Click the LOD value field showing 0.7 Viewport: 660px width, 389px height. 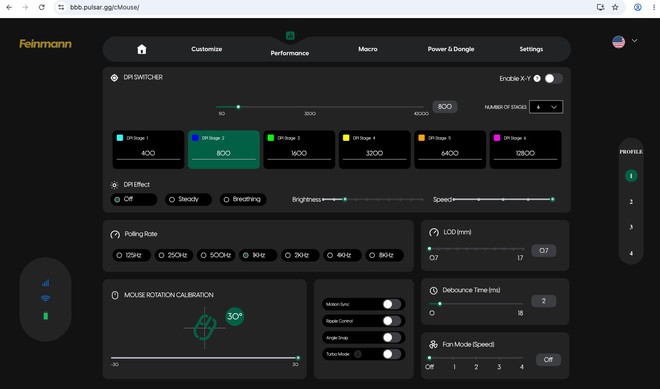tap(544, 251)
